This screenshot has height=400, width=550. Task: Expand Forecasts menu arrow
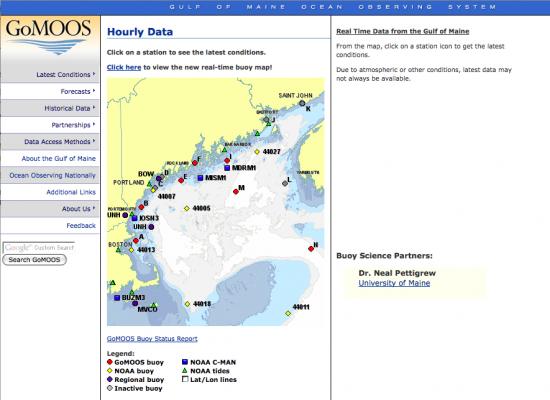[x=94, y=91]
